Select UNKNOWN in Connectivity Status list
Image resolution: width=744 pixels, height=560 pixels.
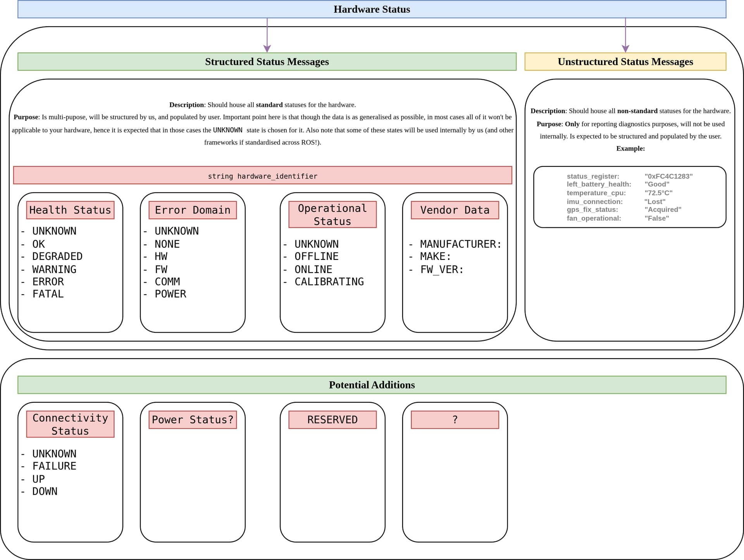tap(54, 453)
